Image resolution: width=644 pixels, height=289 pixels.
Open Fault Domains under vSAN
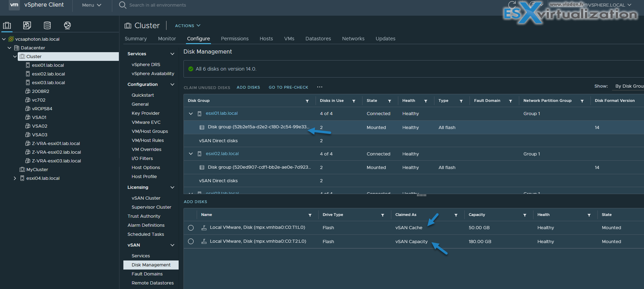[x=147, y=274]
